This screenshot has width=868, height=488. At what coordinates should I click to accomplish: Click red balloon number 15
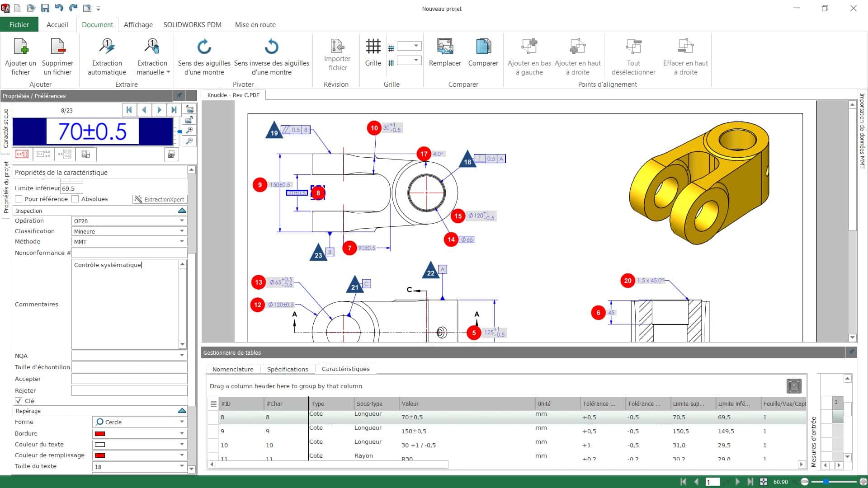point(458,216)
